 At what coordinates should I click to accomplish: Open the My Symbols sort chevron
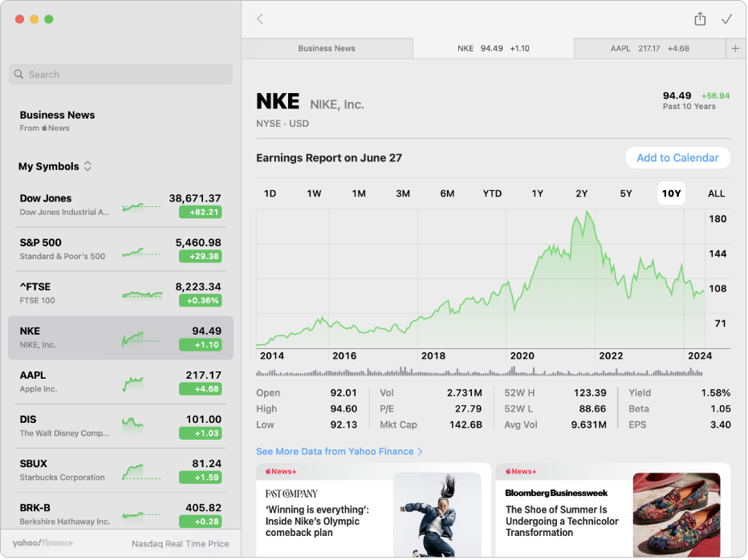point(87,166)
